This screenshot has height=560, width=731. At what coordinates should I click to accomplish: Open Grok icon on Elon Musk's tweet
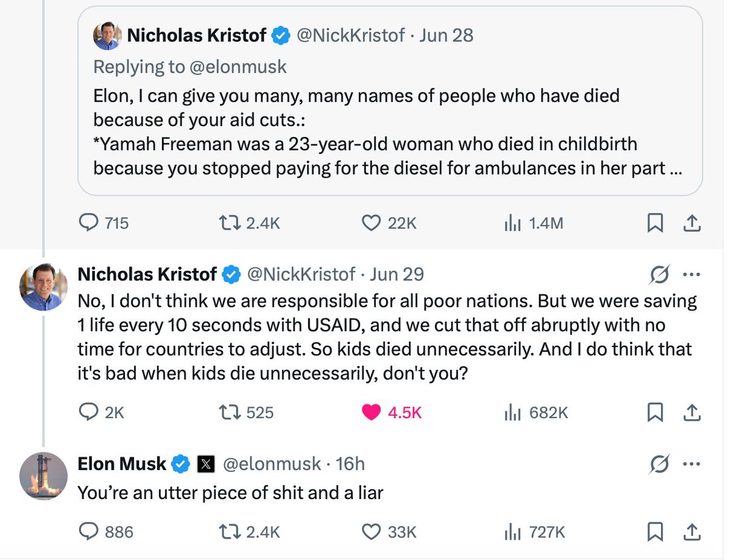click(x=660, y=464)
